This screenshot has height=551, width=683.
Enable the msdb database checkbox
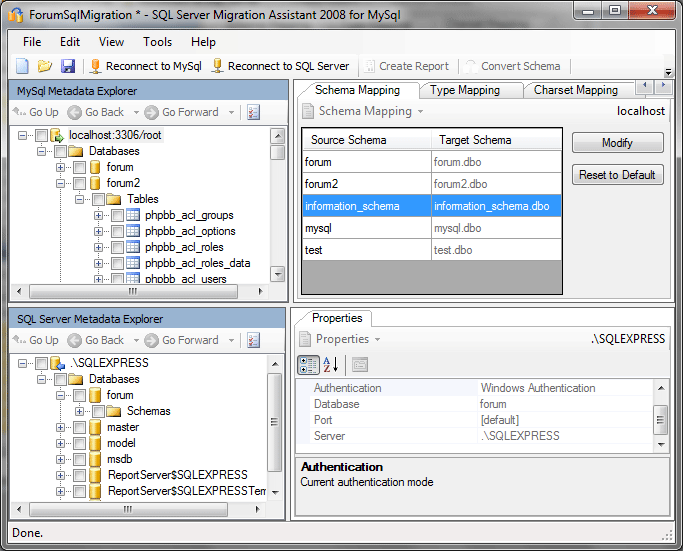click(79, 459)
